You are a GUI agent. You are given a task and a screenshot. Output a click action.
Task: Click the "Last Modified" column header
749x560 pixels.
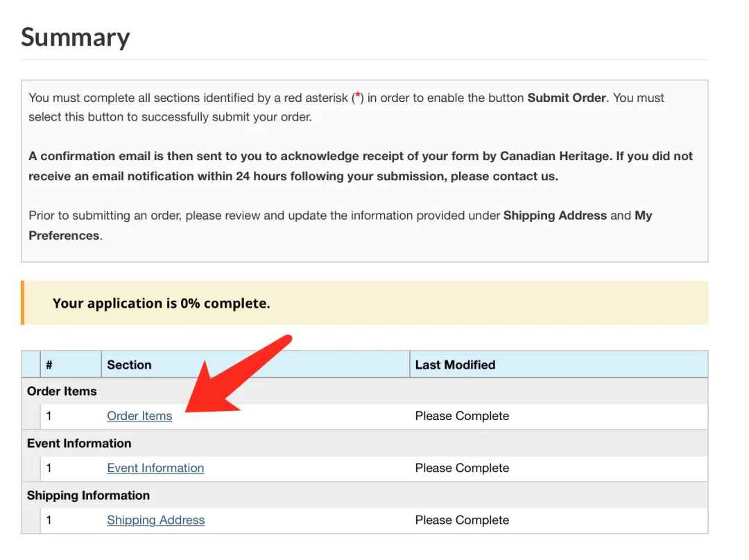click(455, 365)
